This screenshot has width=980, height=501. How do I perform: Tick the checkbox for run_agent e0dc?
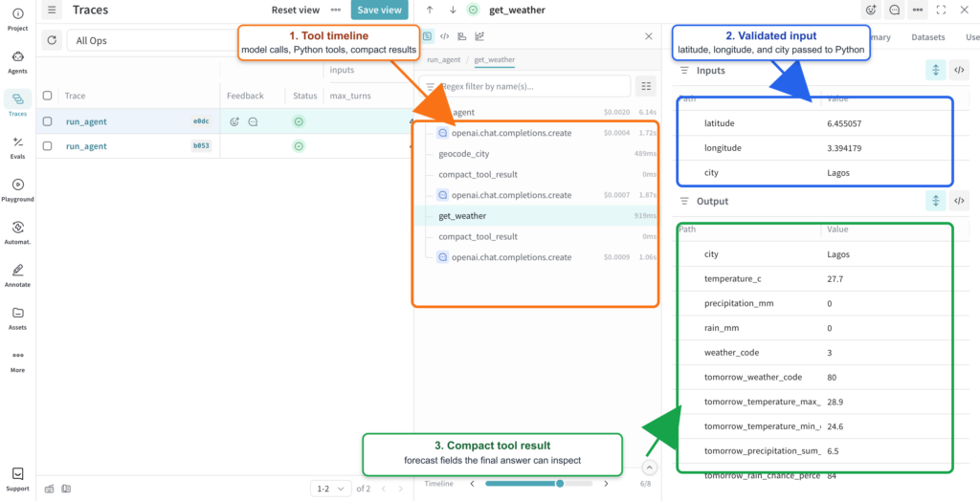[48, 121]
